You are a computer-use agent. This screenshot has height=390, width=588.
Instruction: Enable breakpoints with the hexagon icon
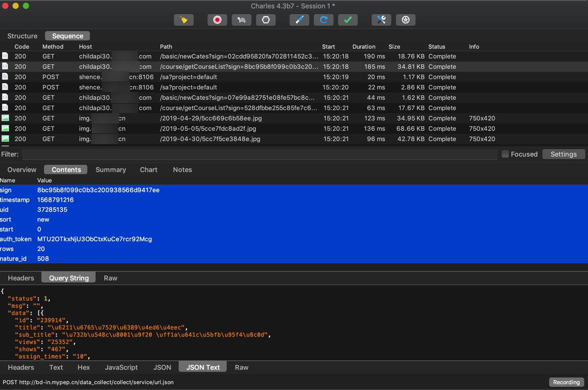(x=266, y=20)
